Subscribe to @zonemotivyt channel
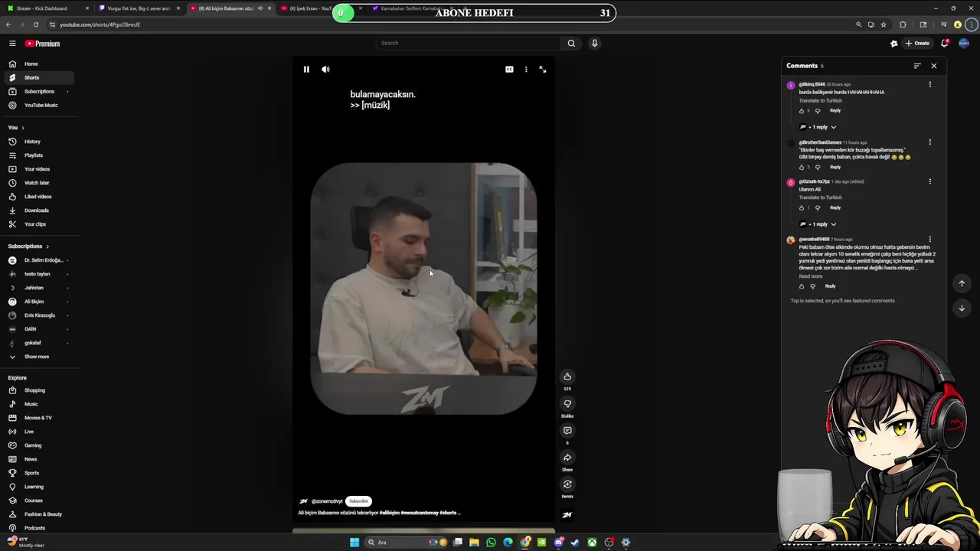The height and width of the screenshot is (551, 980). [358, 501]
